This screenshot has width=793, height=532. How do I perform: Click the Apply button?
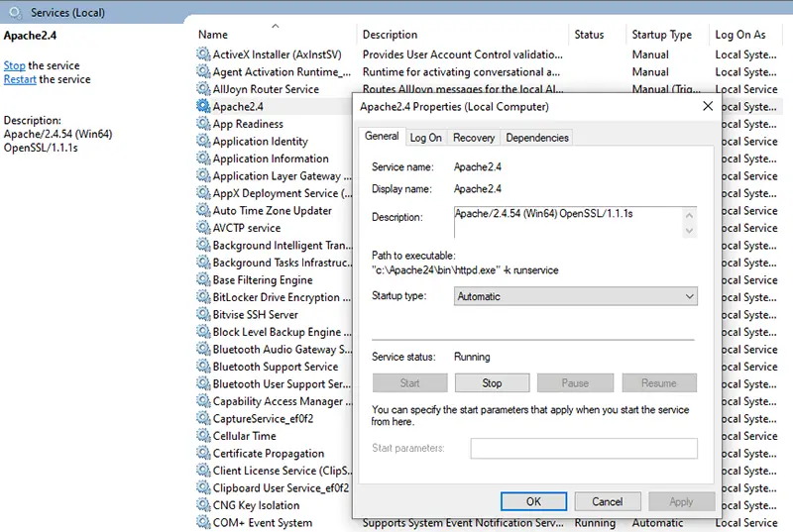[681, 501]
